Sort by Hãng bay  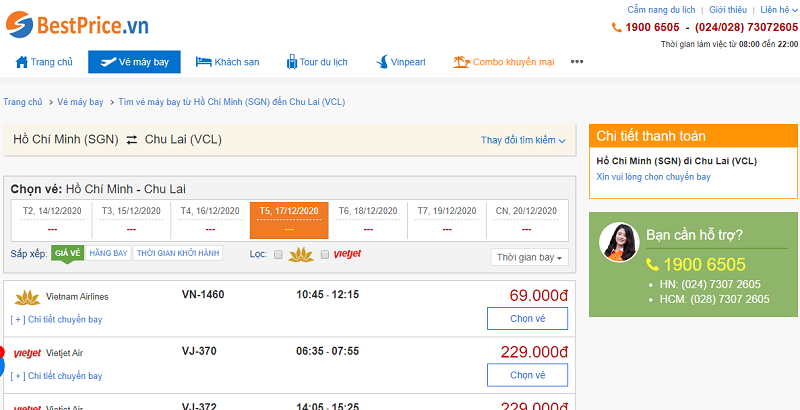click(x=108, y=253)
